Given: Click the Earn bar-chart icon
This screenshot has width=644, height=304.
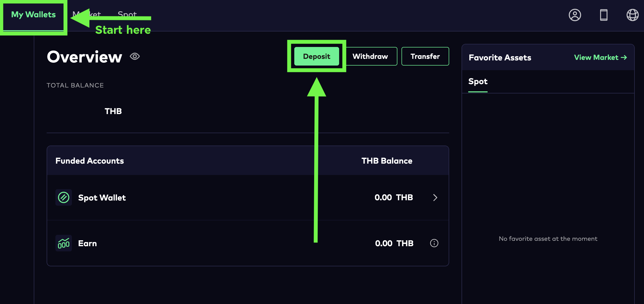Looking at the screenshot, I should (64, 243).
